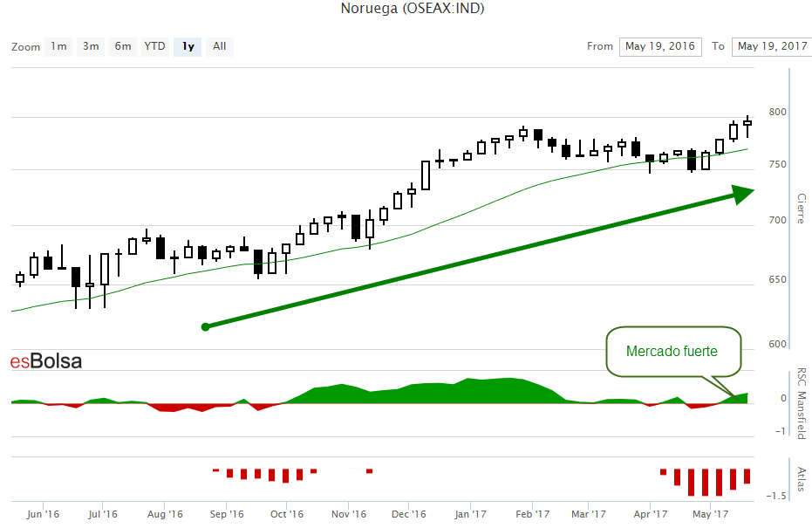The height and width of the screenshot is (528, 812).
Task: Click the From label
Action: 600,46
